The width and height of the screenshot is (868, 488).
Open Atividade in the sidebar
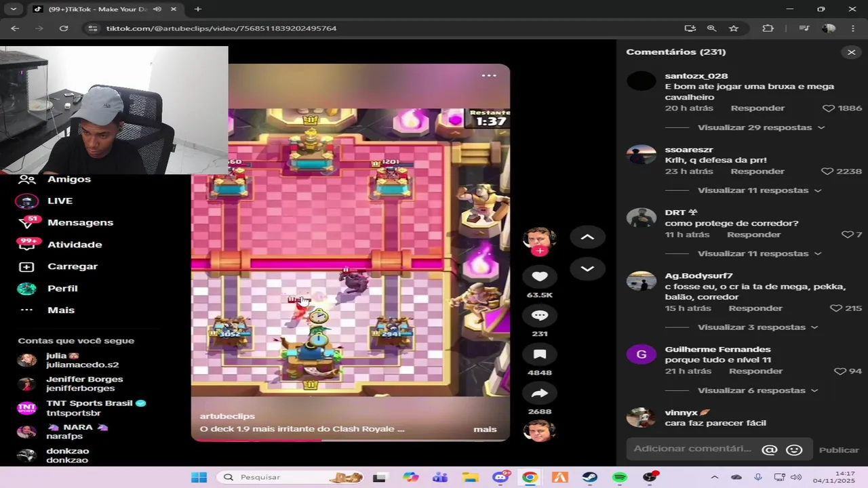[75, 245]
